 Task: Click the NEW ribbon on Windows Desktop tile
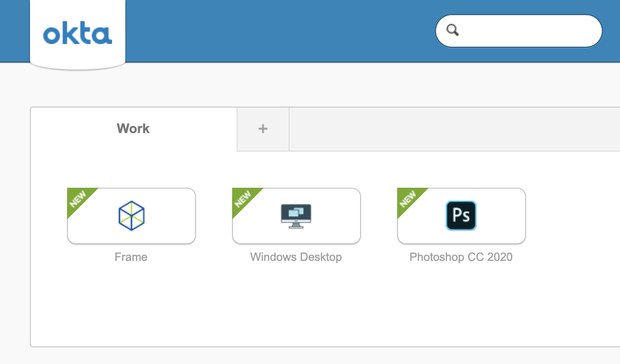click(x=243, y=199)
